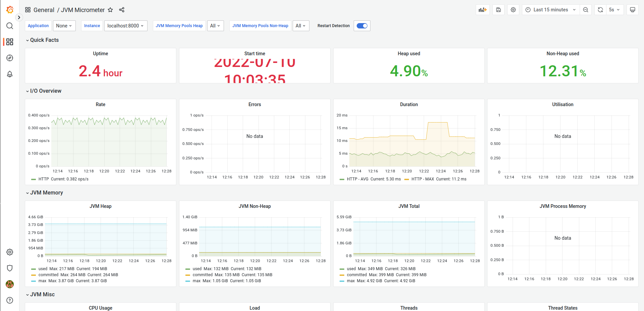This screenshot has height=311, width=644.
Task: Open the Grafana home logo
Action: [x=10, y=10]
